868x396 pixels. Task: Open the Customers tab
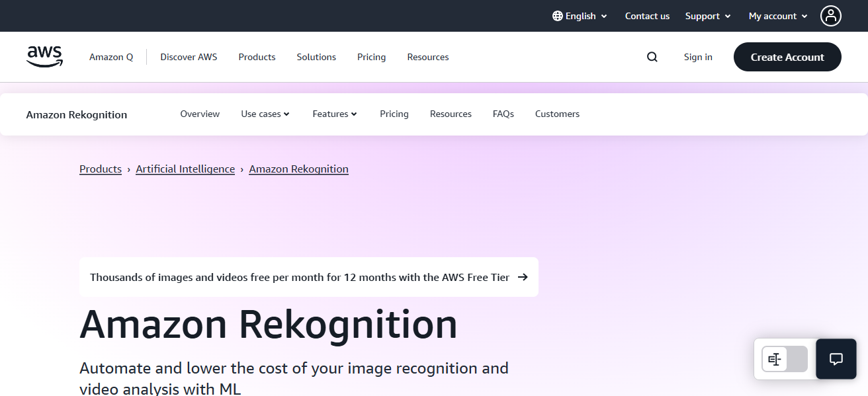click(x=557, y=114)
